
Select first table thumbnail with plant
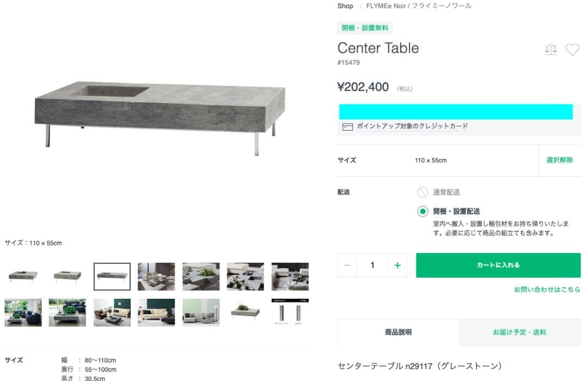coord(23,276)
